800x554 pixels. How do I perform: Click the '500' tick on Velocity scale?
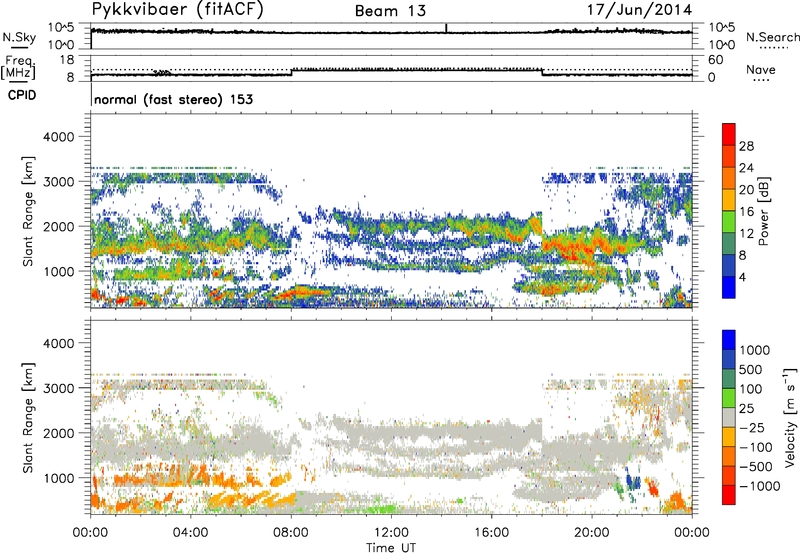point(751,370)
